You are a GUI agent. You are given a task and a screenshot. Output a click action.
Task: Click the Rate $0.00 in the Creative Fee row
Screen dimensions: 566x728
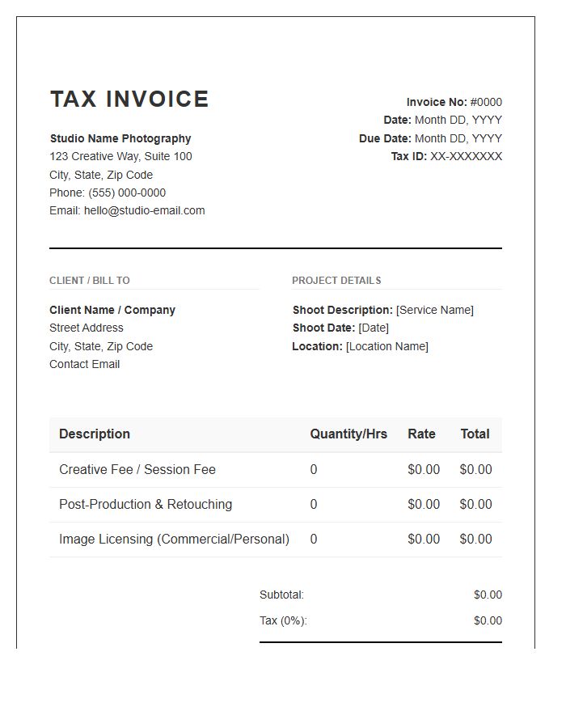(x=424, y=469)
